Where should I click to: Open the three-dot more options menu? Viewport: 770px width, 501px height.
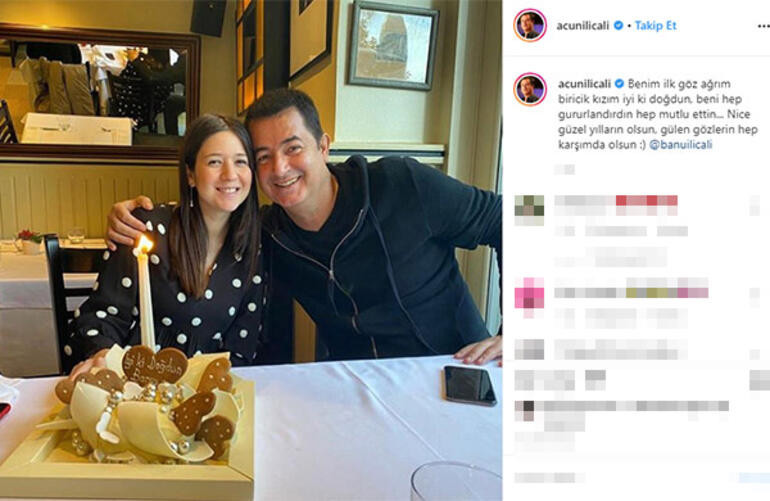tap(763, 27)
